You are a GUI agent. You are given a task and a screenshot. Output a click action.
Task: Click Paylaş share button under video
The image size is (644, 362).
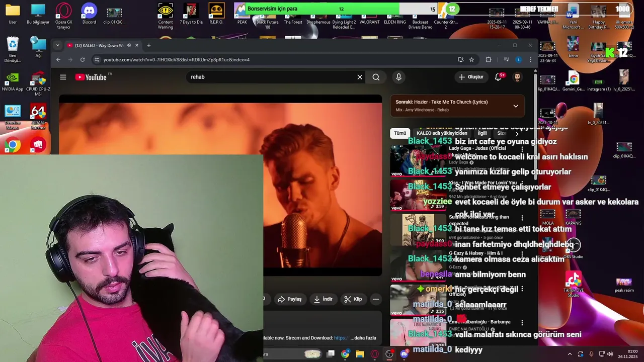[x=290, y=299]
